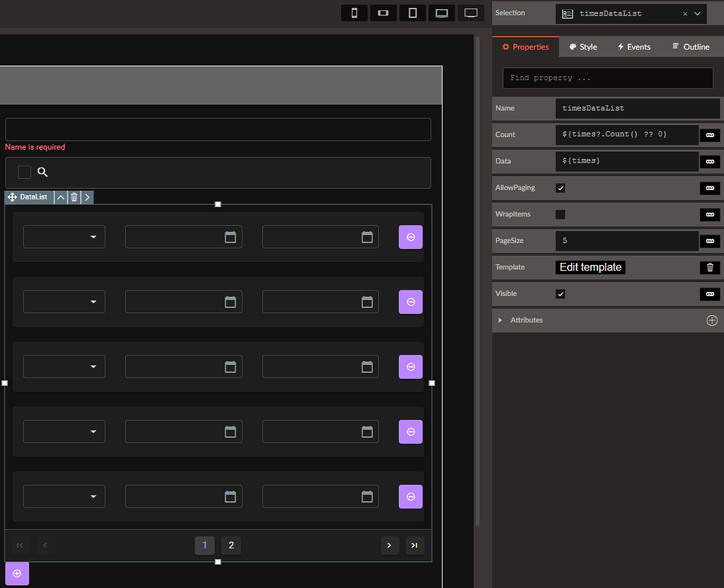Open the first row dropdown
Image resolution: width=724 pixels, height=588 pixels.
coord(64,237)
